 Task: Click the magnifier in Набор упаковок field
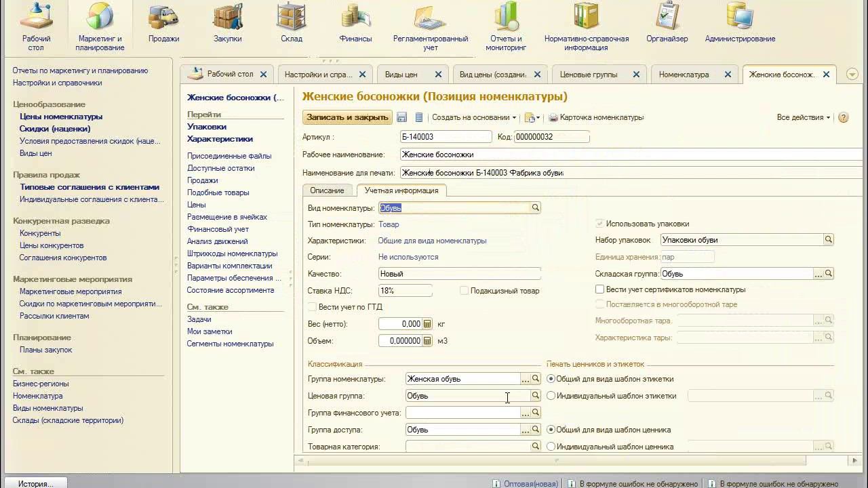[829, 240]
